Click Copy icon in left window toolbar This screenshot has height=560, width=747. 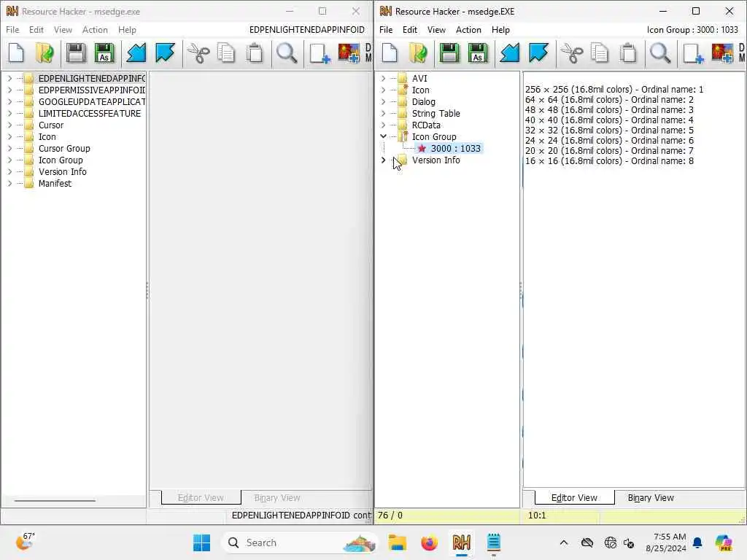click(226, 52)
